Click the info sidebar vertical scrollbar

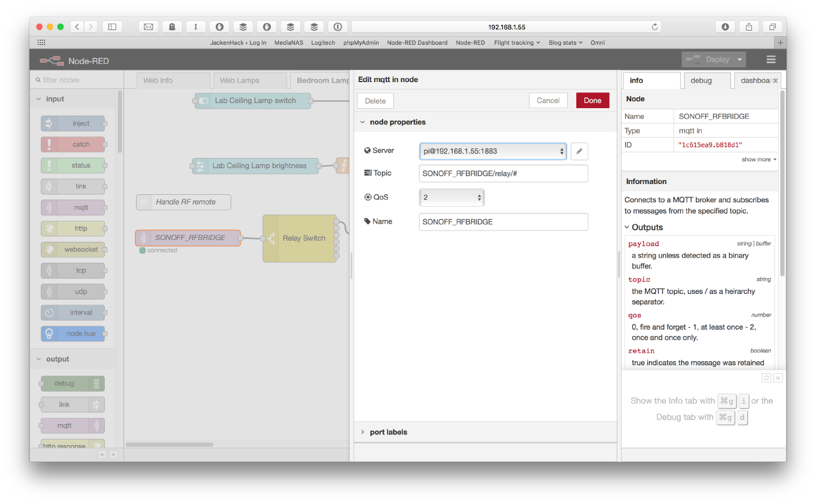click(x=783, y=183)
